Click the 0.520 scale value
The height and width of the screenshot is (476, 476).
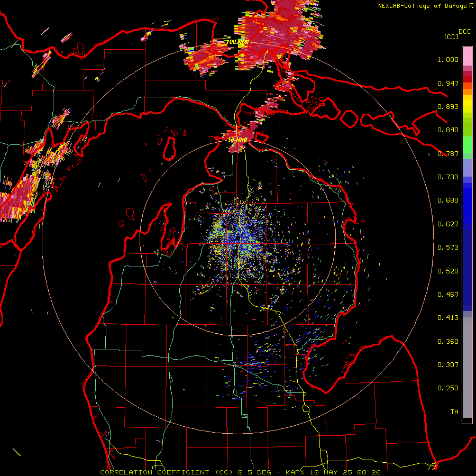[x=448, y=271]
